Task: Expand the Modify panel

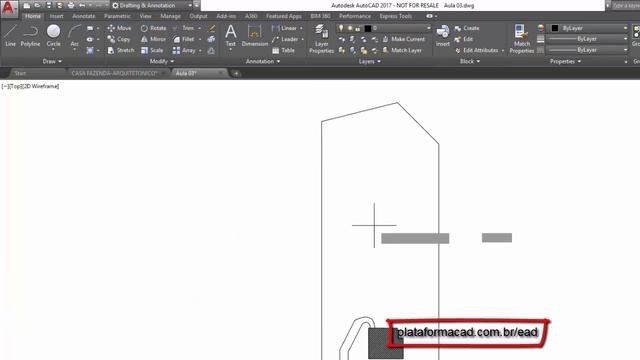Action: 162,61
